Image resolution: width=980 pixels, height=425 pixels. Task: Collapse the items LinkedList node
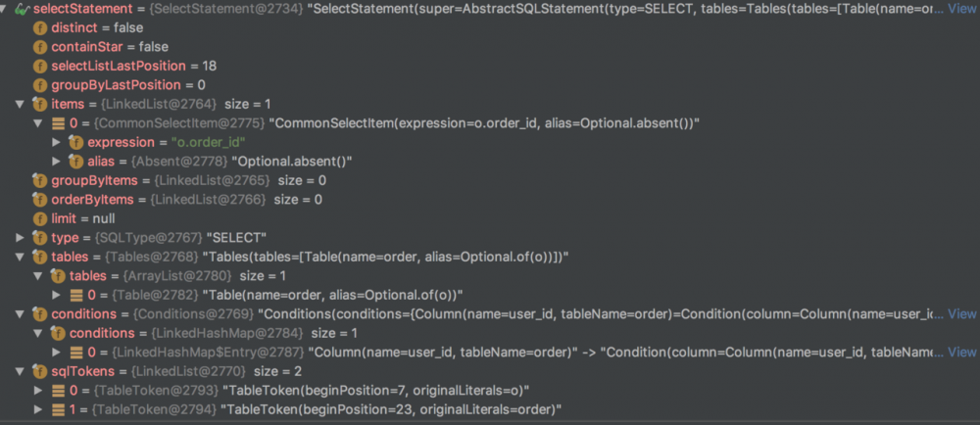[21, 104]
